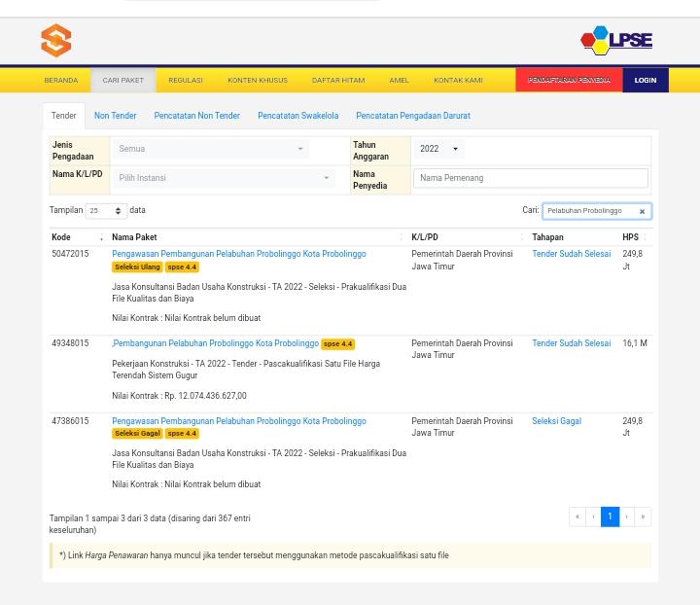Sort table by Kode column arrow
Screen dimensions: 700x605
click(x=100, y=237)
